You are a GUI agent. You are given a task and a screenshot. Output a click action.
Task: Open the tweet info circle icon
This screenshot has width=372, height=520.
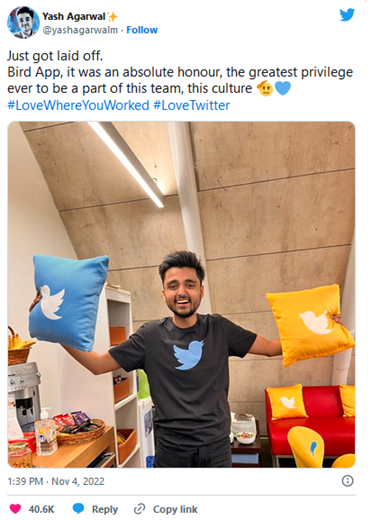coord(348,481)
